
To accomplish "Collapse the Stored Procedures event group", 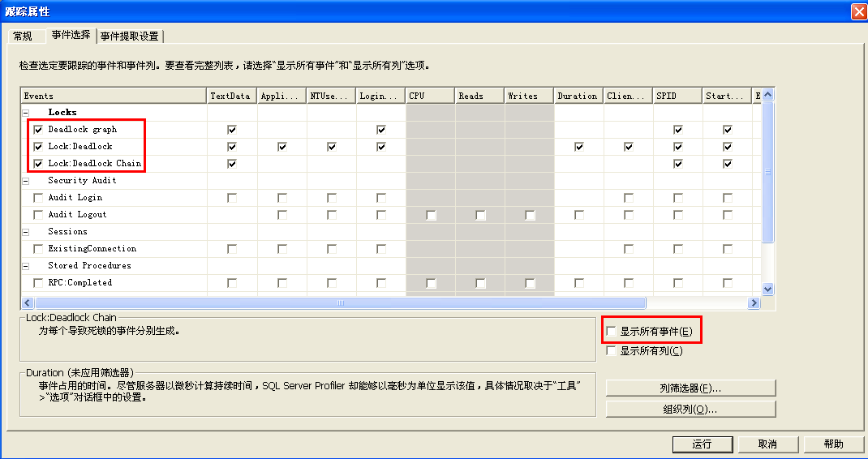I will pos(25,266).
